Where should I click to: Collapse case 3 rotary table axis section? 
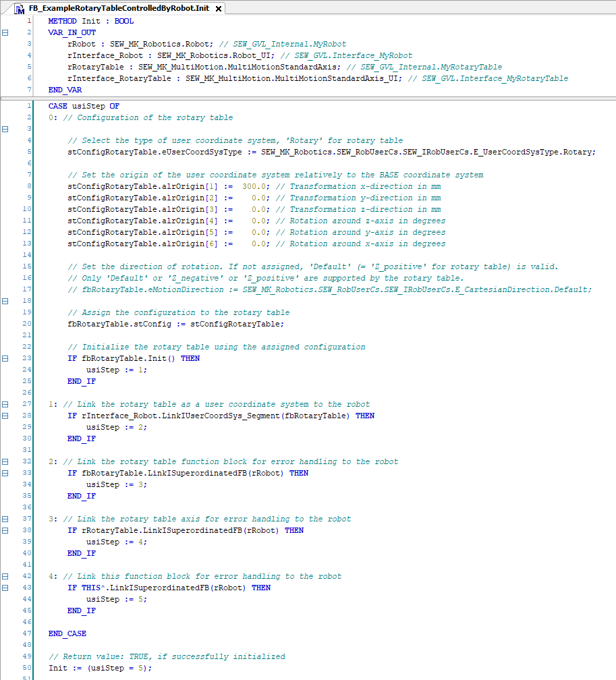[x=5, y=519]
